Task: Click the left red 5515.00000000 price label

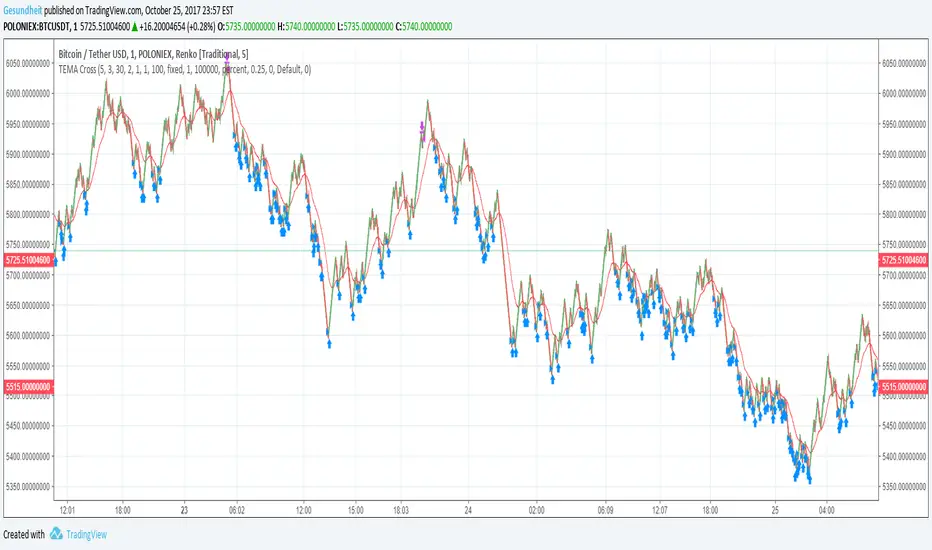Action: [x=26, y=386]
